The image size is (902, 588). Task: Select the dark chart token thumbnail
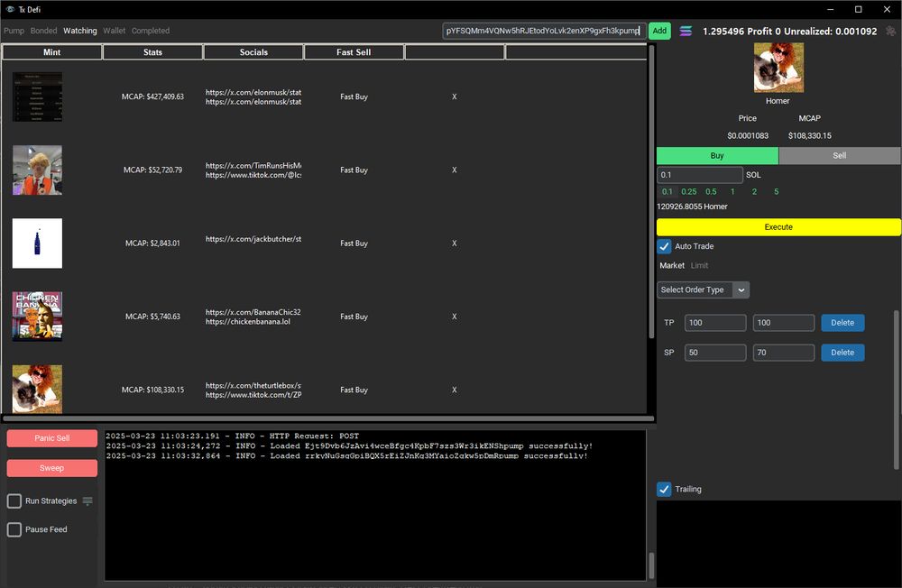point(37,96)
